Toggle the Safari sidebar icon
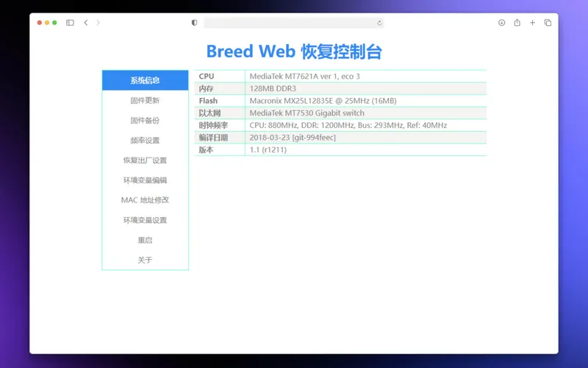Viewport: 588px width, 368px height. 70,23
